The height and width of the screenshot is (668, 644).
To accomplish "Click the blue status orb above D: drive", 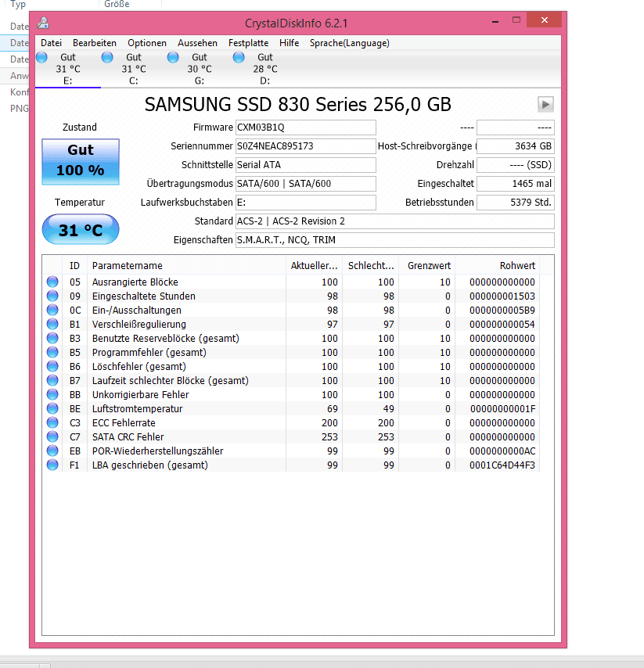I will point(239,57).
